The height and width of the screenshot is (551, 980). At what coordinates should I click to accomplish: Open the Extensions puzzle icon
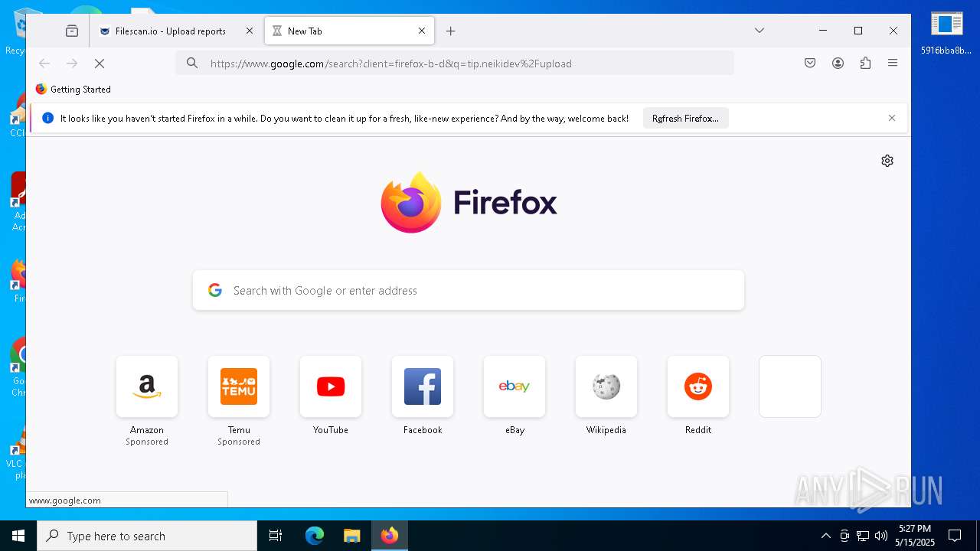[x=865, y=64]
